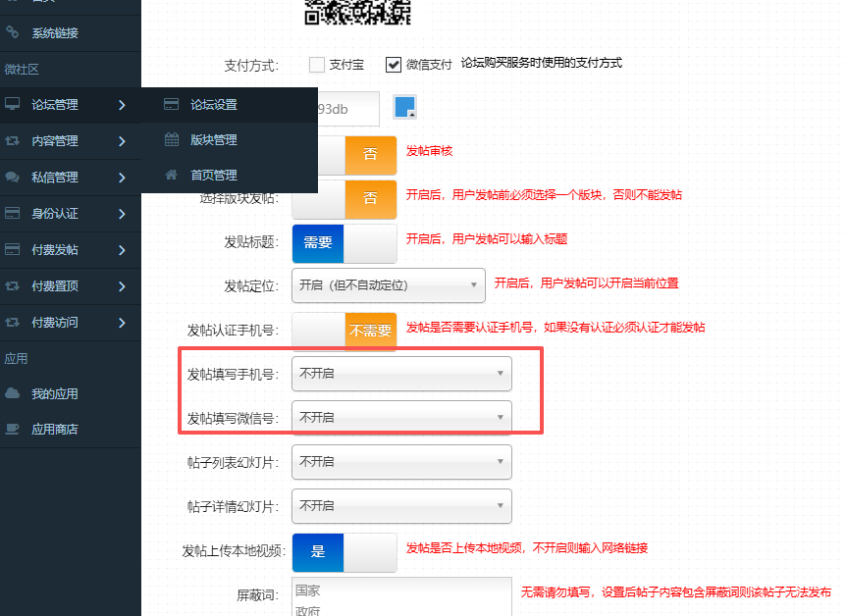Click the 系统链接 link icon in sidebar
The image size is (847, 616).
coord(13,32)
